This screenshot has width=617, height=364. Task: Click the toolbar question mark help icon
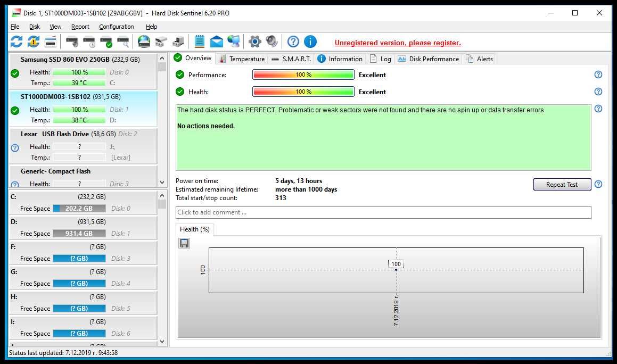(293, 42)
